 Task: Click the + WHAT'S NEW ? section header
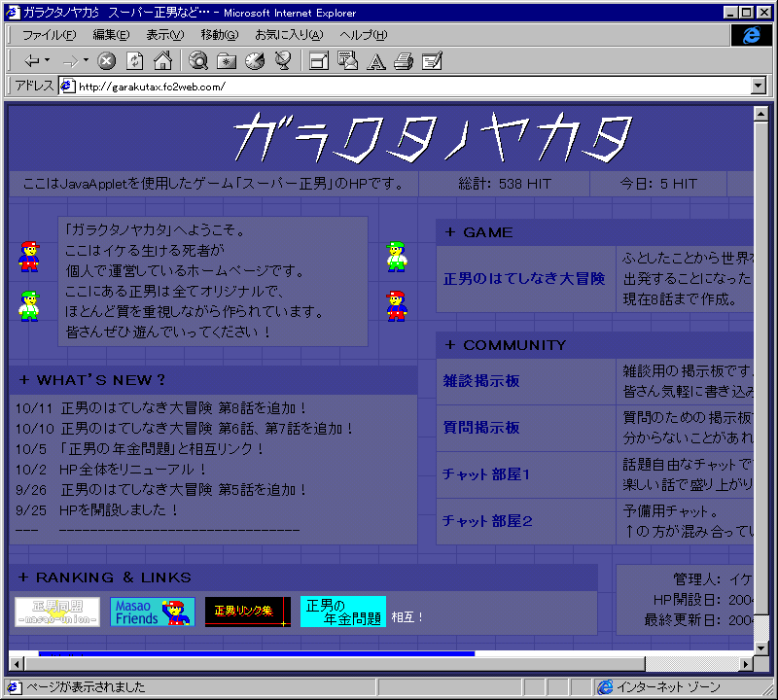pyautogui.click(x=213, y=380)
